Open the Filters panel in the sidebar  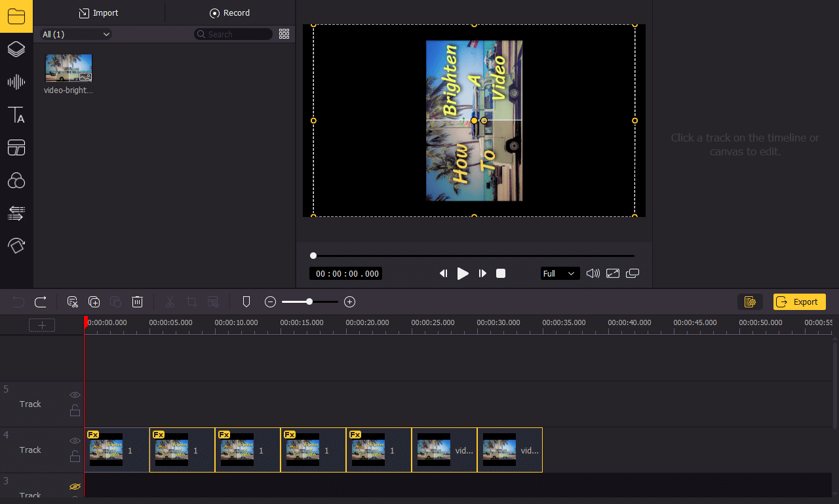pyautogui.click(x=16, y=180)
